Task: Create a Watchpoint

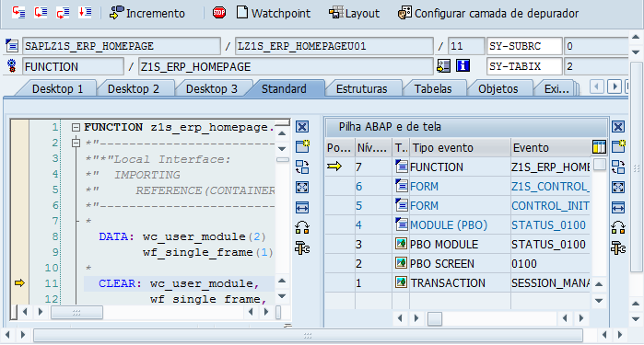Action: [274, 13]
